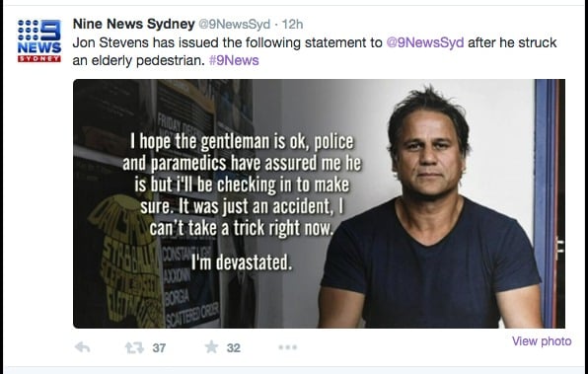This screenshot has height=374, width=588.
Task: Open the three-dot more options menu
Action: point(288,347)
